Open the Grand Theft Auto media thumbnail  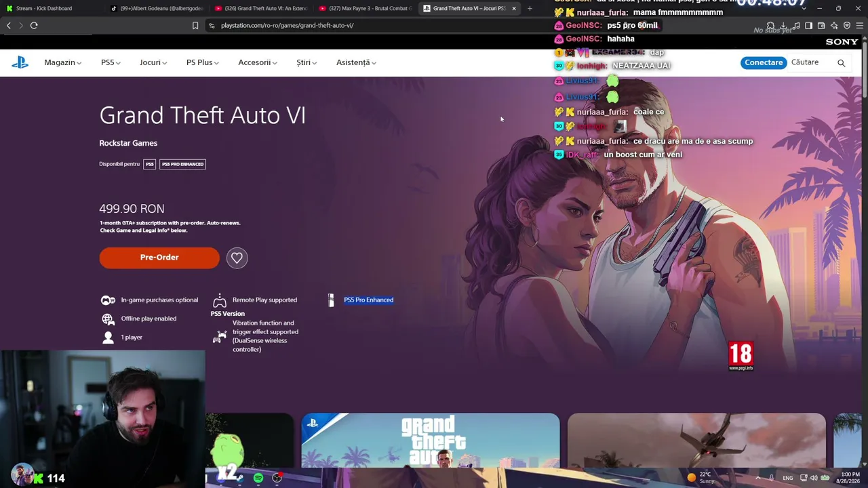click(431, 441)
